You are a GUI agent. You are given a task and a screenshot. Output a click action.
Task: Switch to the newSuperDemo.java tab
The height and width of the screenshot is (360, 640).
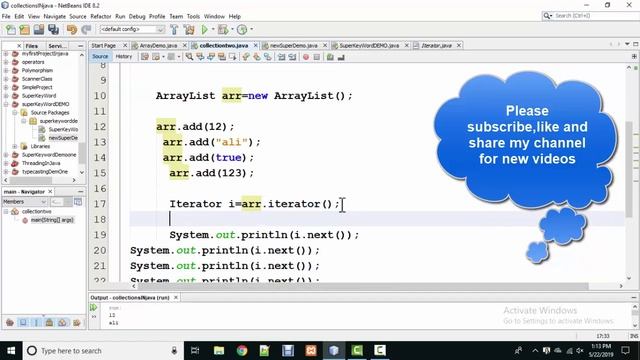click(x=293, y=45)
